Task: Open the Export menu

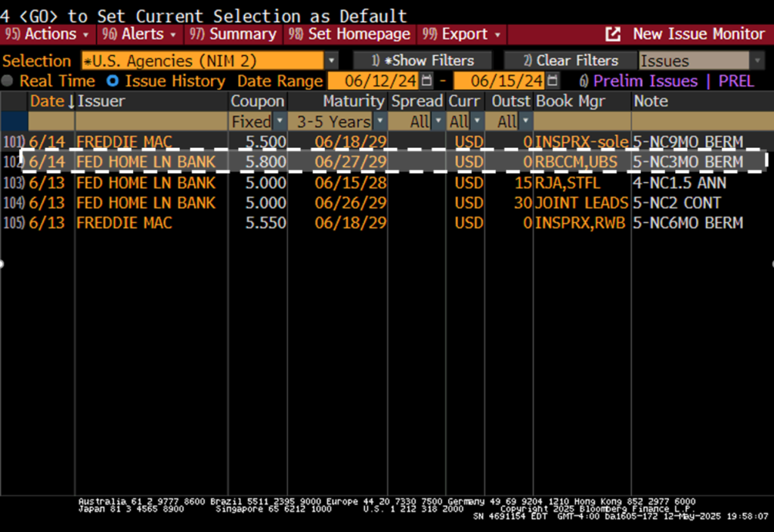Action: coord(461,34)
